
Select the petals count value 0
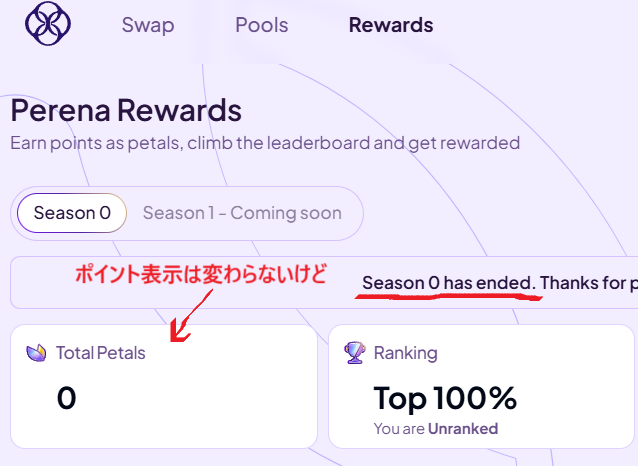click(x=66, y=398)
